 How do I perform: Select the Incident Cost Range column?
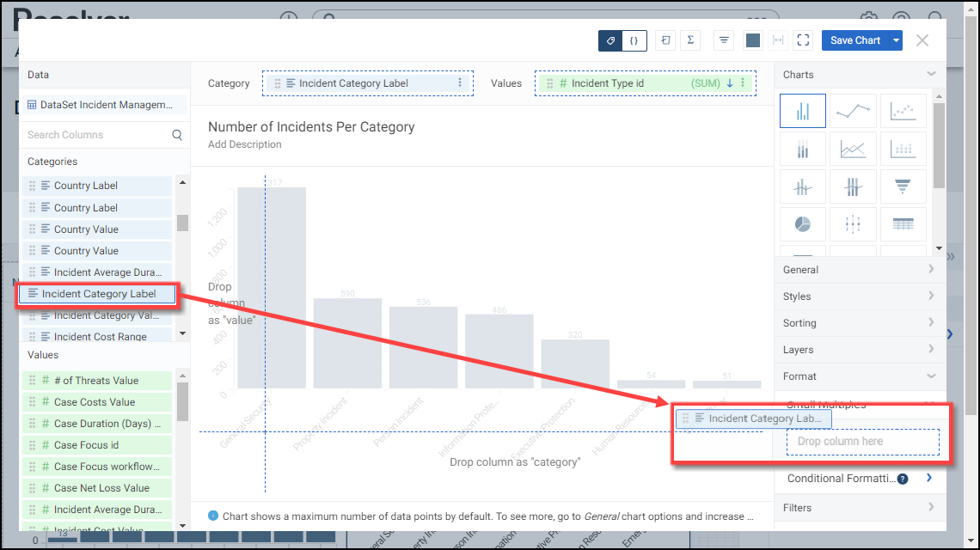(x=97, y=336)
